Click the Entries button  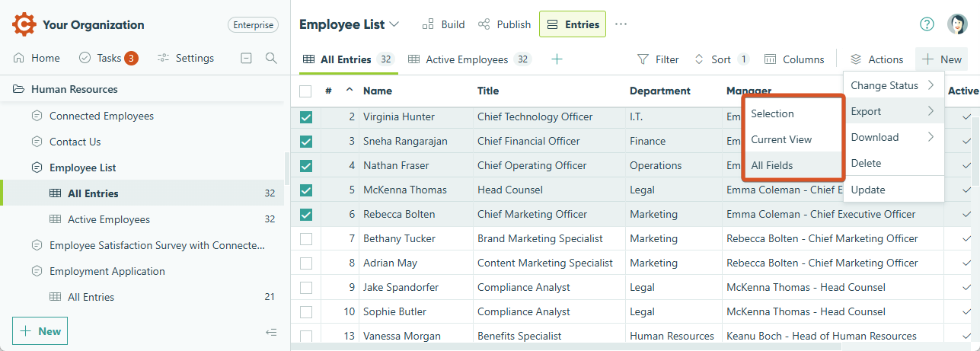click(x=573, y=24)
